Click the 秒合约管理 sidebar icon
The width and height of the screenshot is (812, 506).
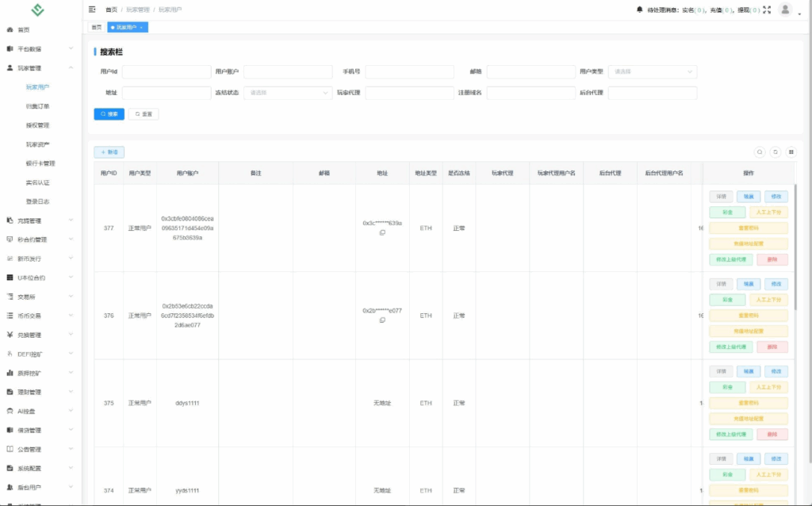tap(10, 240)
